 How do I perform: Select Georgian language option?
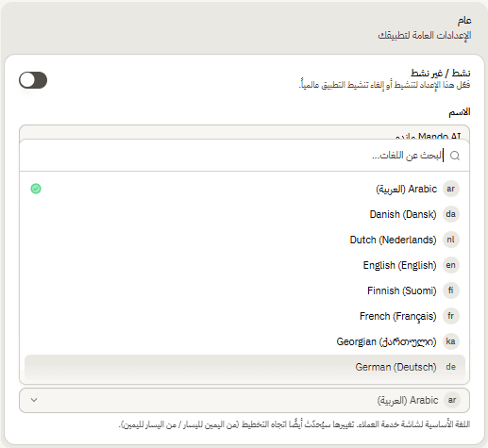pyautogui.click(x=244, y=341)
